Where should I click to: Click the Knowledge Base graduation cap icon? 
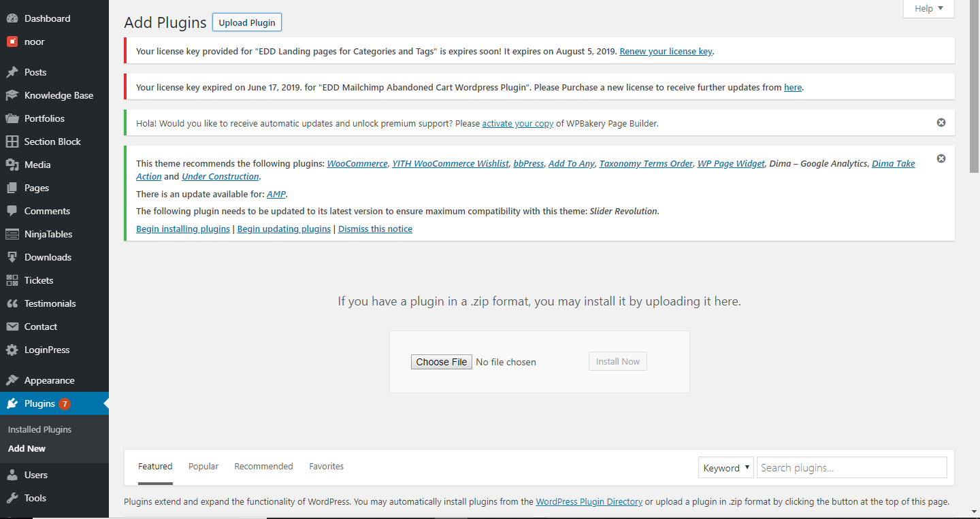coord(12,95)
